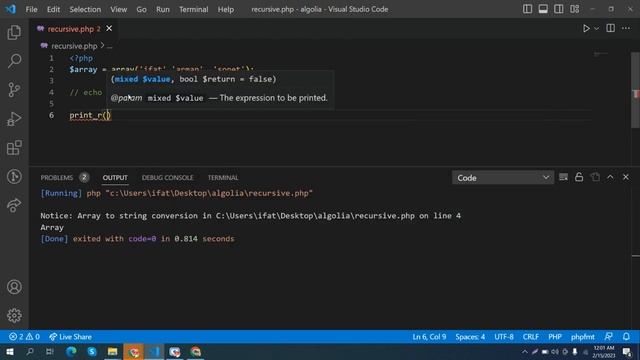Open notifications bell in status bar
The image size is (640, 360).
click(x=626, y=337)
